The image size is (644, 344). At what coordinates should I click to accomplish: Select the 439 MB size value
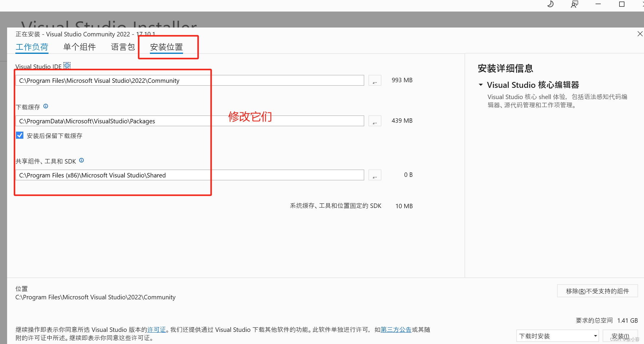click(x=402, y=121)
